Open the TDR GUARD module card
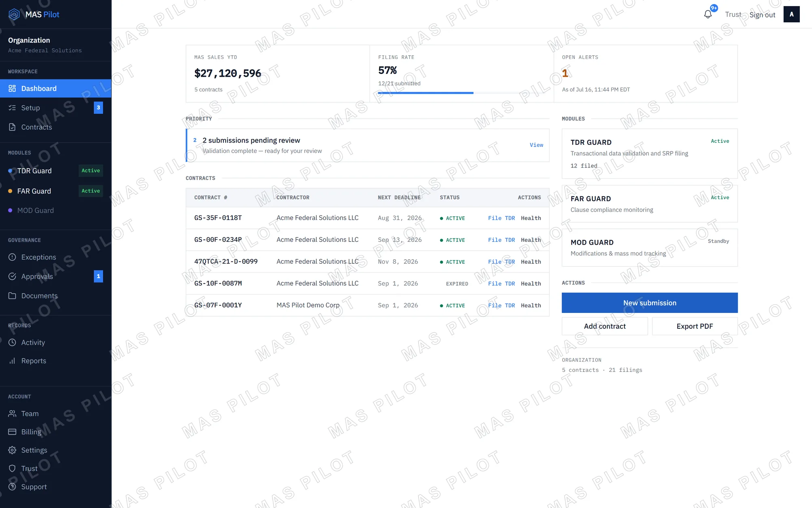 (x=650, y=154)
